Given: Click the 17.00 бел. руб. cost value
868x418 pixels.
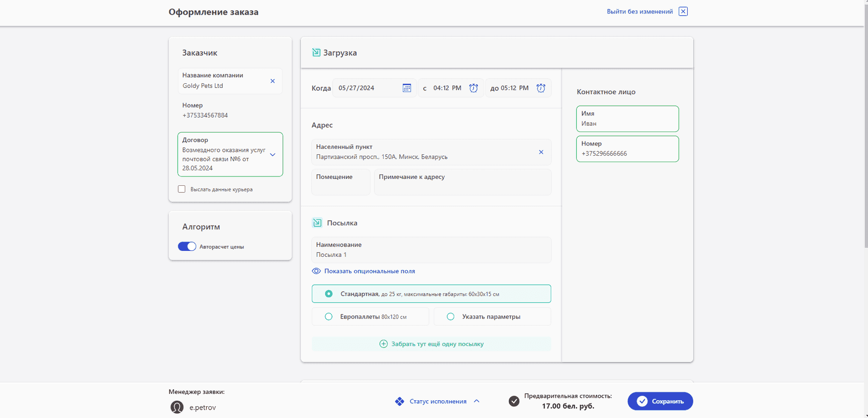Looking at the screenshot, I should tap(568, 406).
